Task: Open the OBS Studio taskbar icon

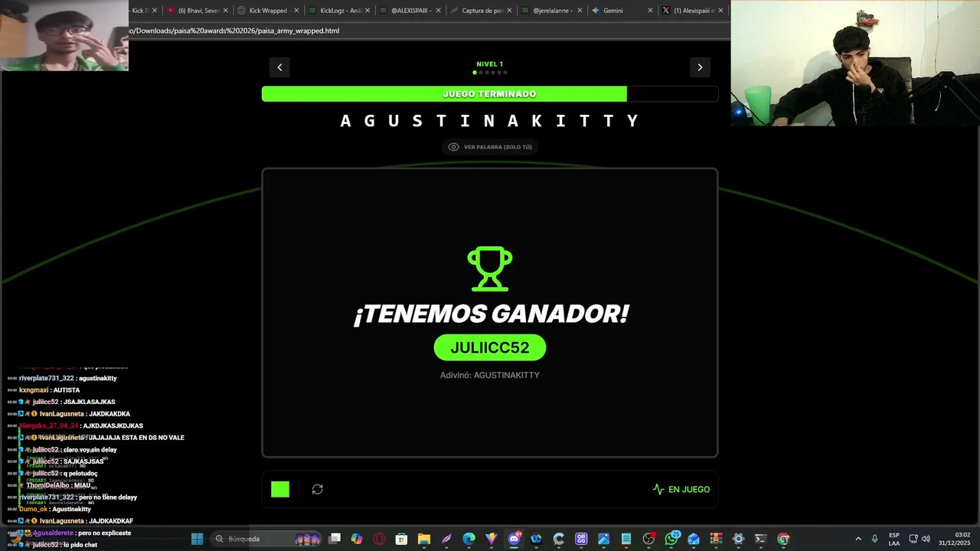Action: pyautogui.click(x=648, y=539)
